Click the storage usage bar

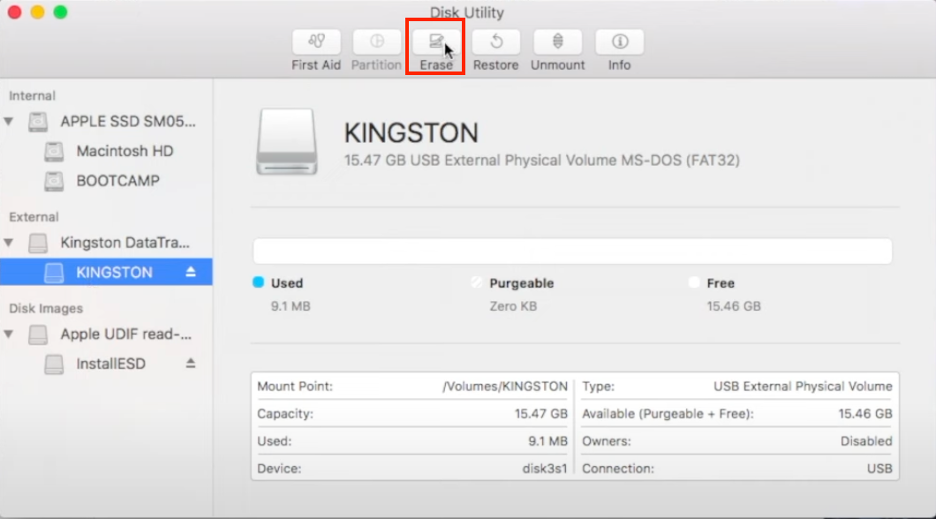point(572,251)
